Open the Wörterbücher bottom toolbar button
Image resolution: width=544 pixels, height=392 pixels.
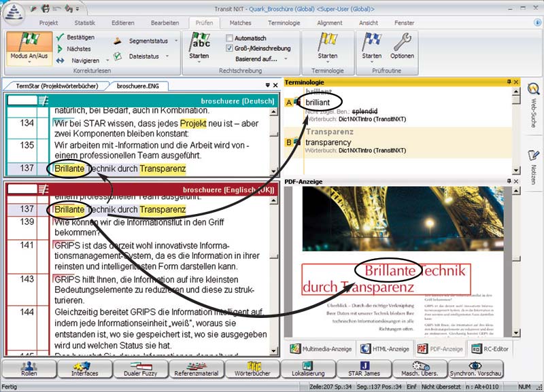coord(252,369)
